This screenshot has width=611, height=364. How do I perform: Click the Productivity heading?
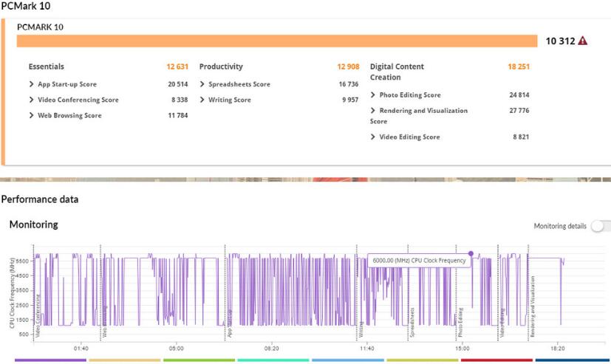(x=221, y=66)
